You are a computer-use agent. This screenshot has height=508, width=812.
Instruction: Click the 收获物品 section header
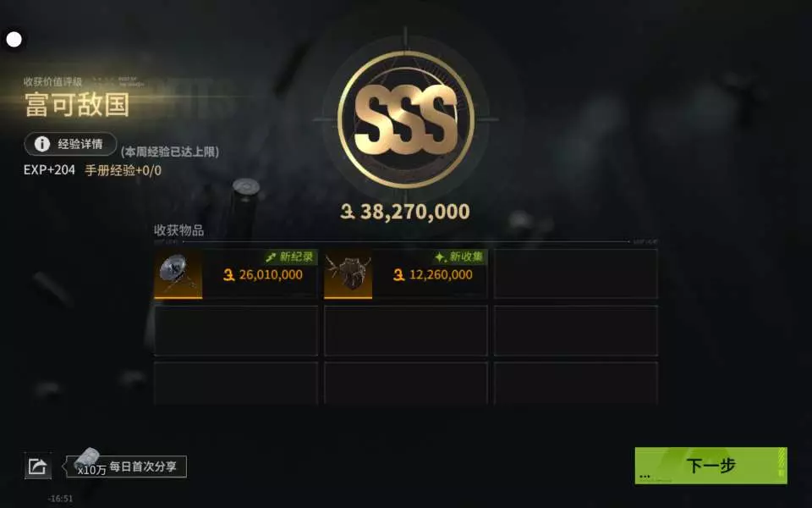(x=178, y=230)
